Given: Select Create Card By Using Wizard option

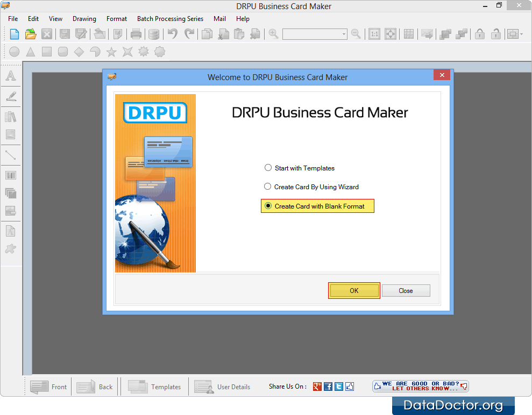Looking at the screenshot, I should pyautogui.click(x=311, y=187).
